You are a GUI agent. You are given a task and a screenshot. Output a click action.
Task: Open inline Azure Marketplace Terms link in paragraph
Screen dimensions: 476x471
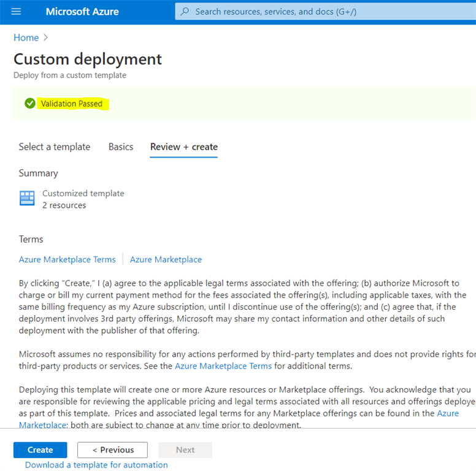223,366
